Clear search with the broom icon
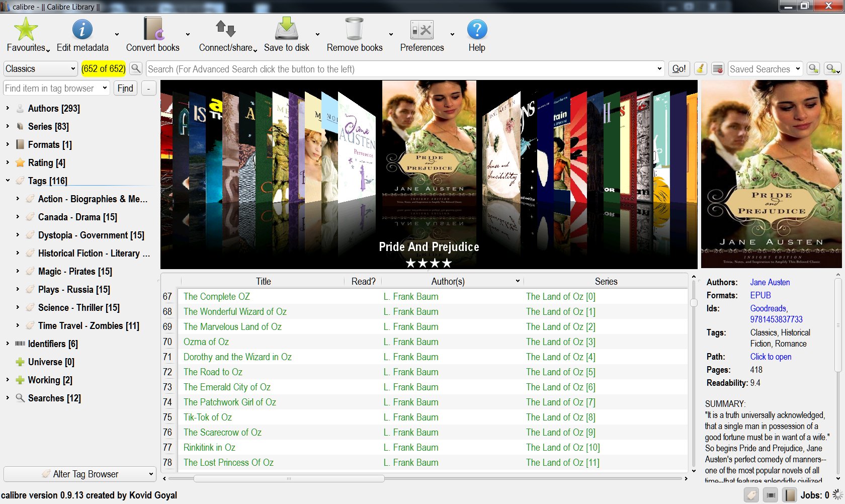The width and height of the screenshot is (845, 504). click(700, 68)
